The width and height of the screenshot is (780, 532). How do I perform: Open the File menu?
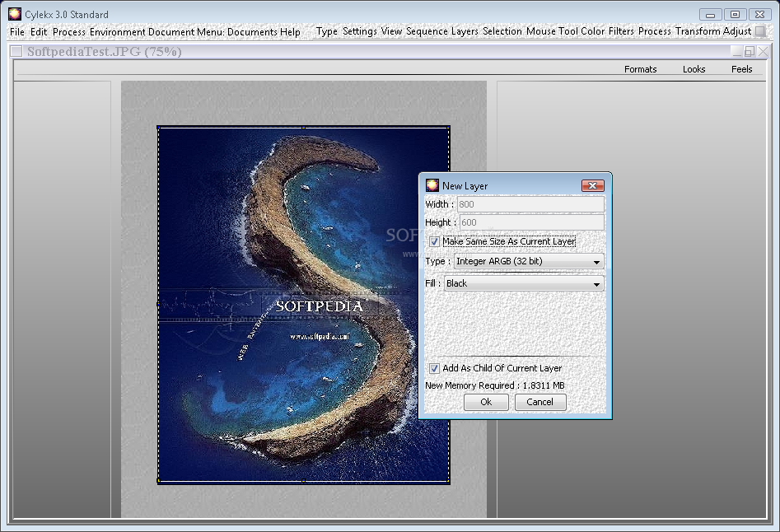click(x=17, y=32)
